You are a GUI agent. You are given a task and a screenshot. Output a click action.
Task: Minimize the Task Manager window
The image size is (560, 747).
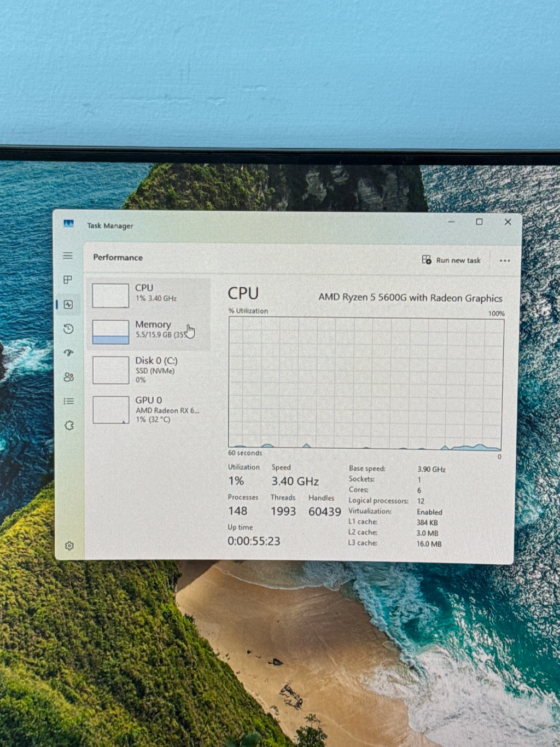coord(452,222)
